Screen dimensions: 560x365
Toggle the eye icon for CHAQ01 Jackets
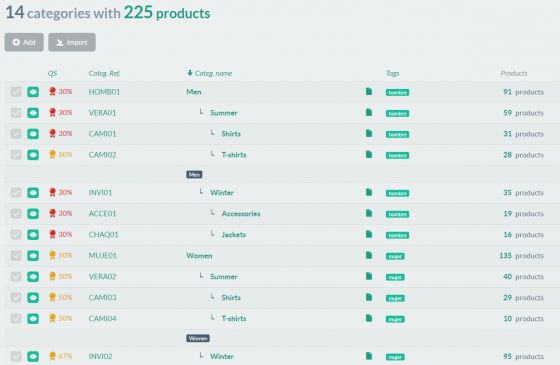(33, 235)
